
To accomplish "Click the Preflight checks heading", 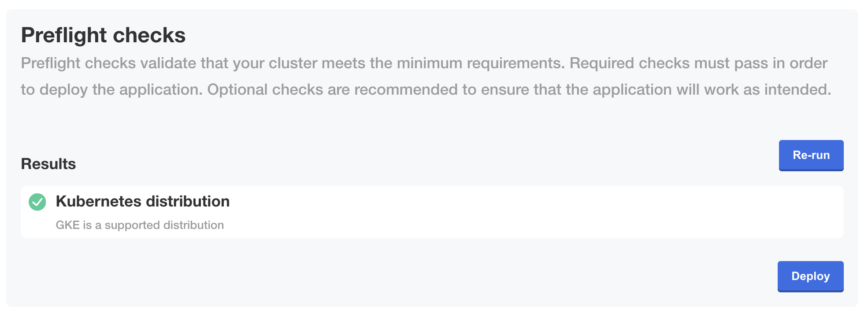I will 103,35.
